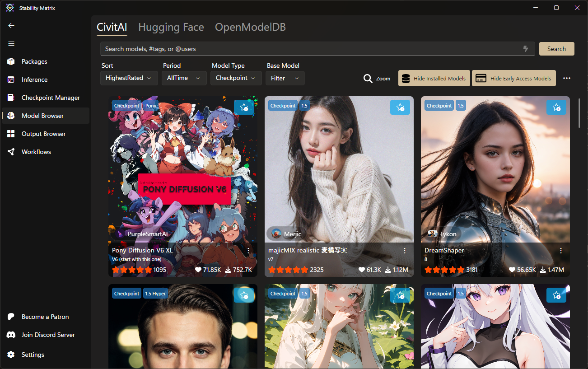Screen dimensions: 588x369
Task: Click the DreamShaper title
Action: (x=444, y=250)
